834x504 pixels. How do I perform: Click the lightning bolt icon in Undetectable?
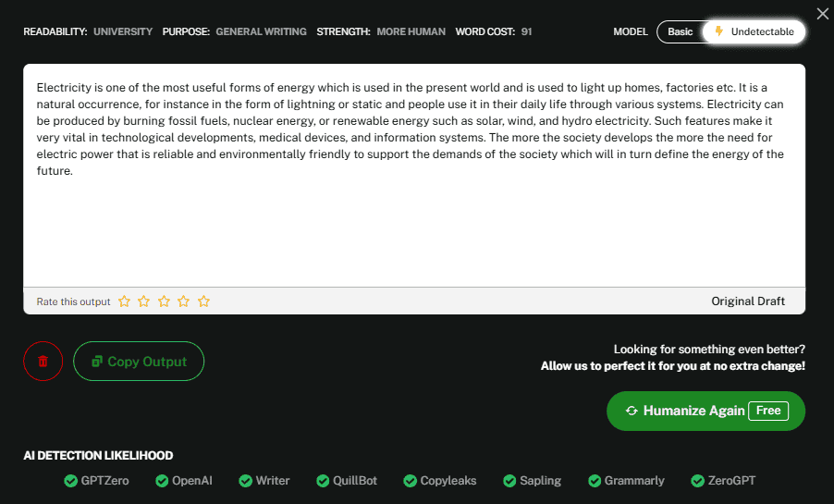coord(719,31)
